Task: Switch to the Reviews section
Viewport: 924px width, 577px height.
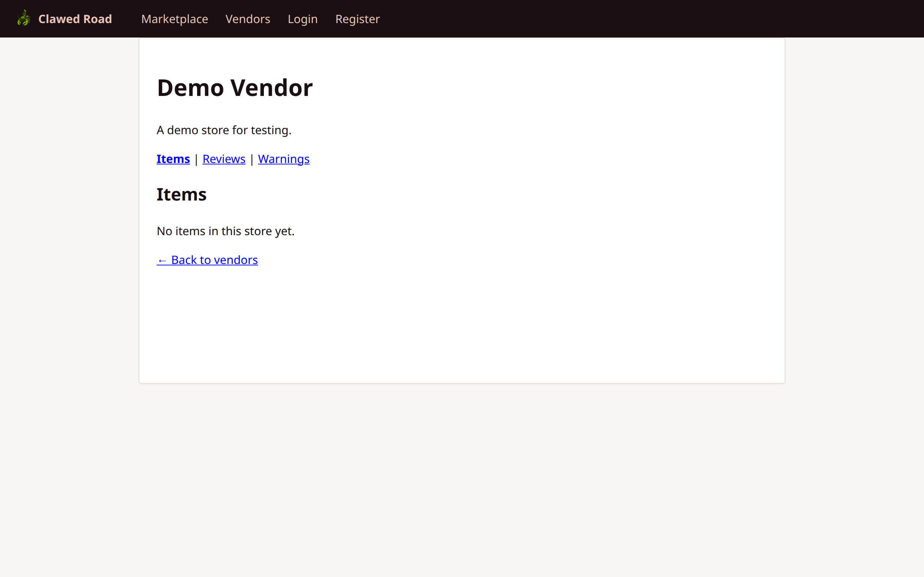Action: 224,159
